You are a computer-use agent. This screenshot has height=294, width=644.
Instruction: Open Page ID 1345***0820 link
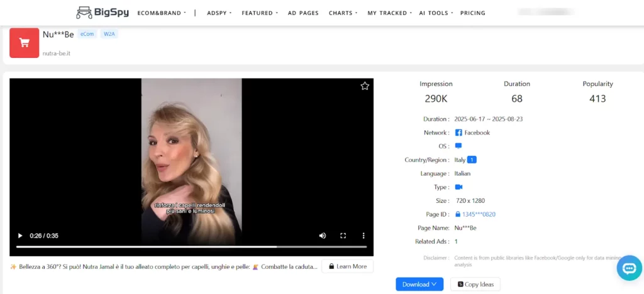click(479, 214)
